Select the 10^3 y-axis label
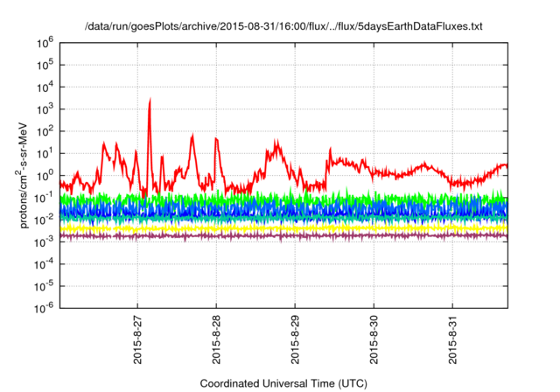 [x=45, y=109]
